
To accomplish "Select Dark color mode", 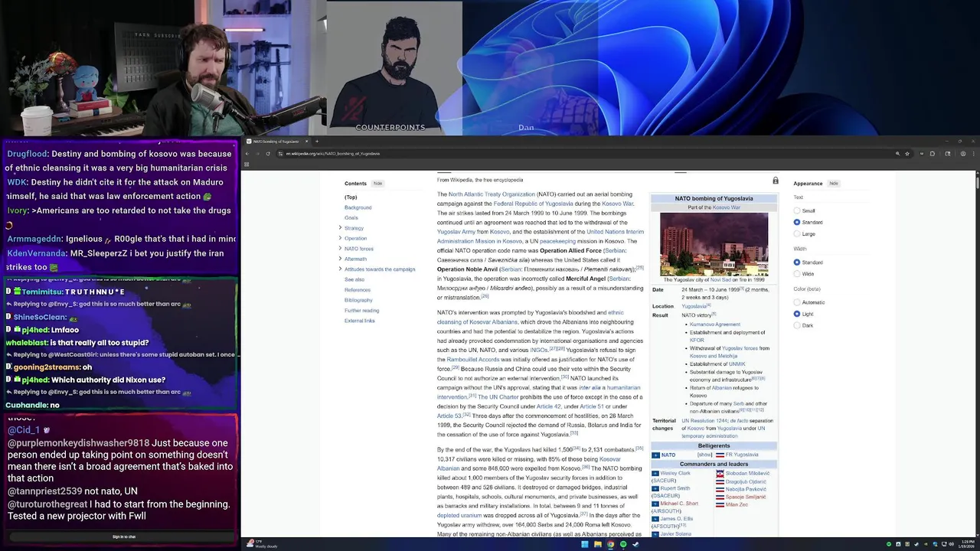I will (797, 325).
